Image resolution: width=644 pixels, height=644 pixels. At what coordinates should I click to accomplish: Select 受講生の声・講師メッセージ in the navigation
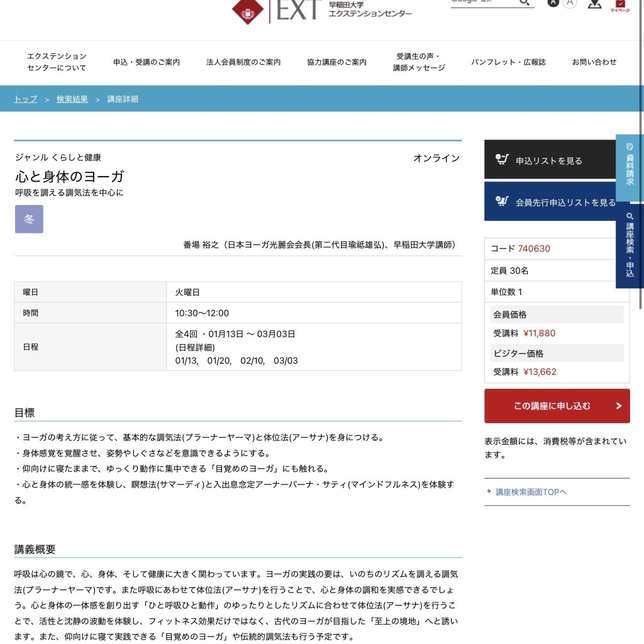pyautogui.click(x=417, y=62)
